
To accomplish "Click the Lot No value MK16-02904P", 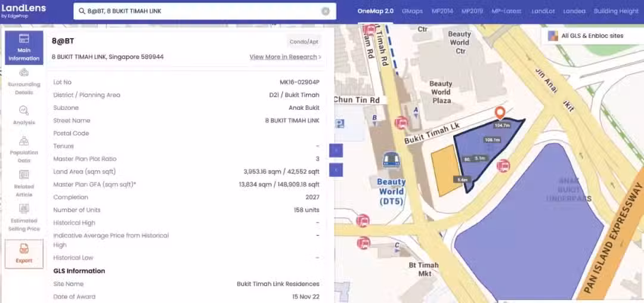I will pos(299,82).
